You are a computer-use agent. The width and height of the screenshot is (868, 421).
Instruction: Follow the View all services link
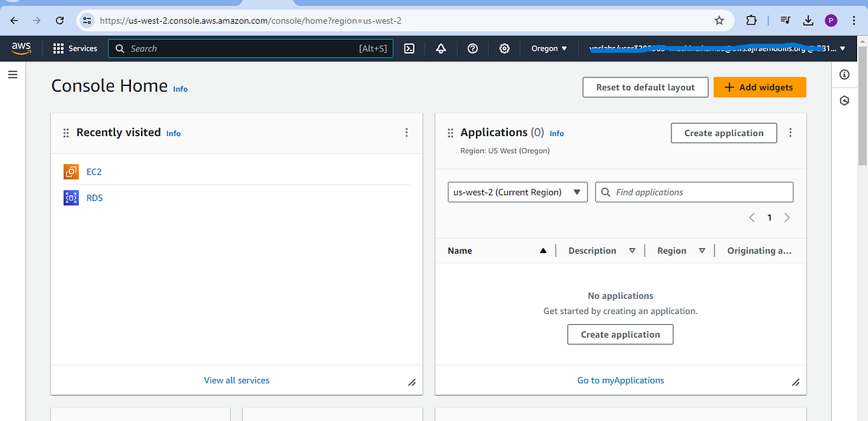click(236, 380)
